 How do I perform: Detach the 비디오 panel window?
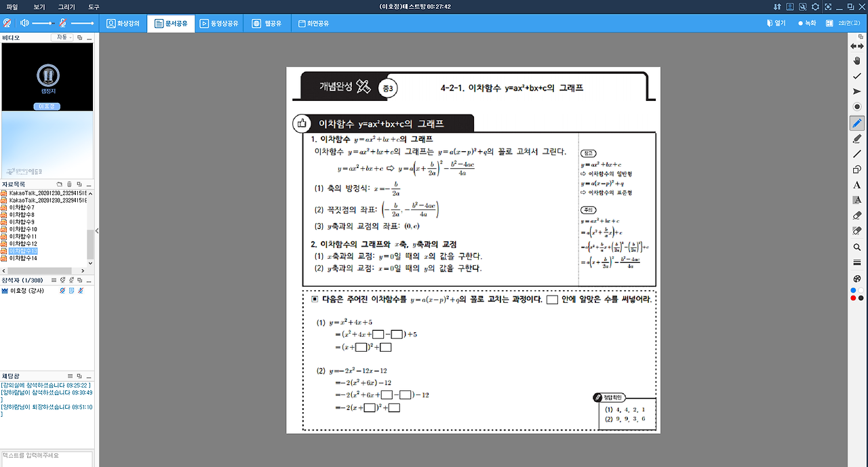[x=80, y=37]
